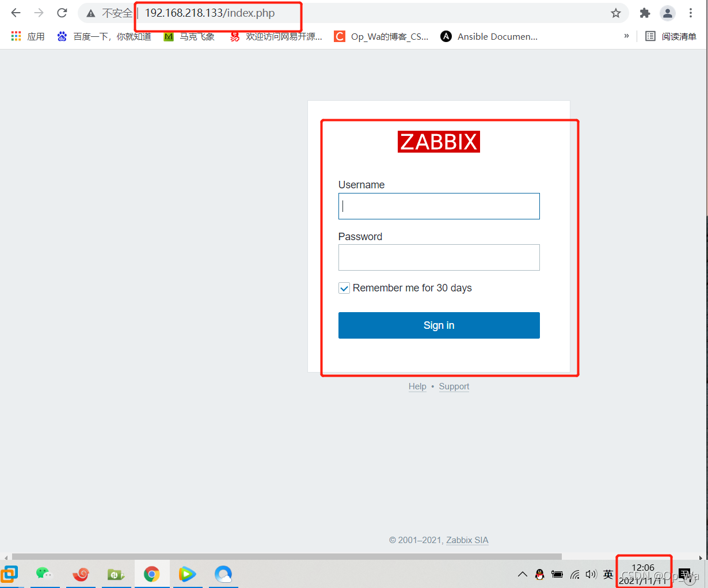Click the ZABBIX logo
This screenshot has width=708, height=588.
439,142
